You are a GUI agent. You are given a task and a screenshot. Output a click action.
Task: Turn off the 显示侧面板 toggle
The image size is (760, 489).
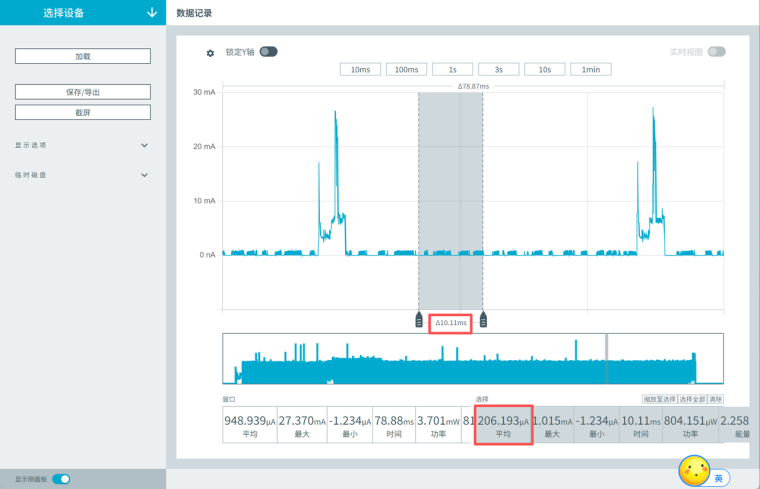click(61, 479)
